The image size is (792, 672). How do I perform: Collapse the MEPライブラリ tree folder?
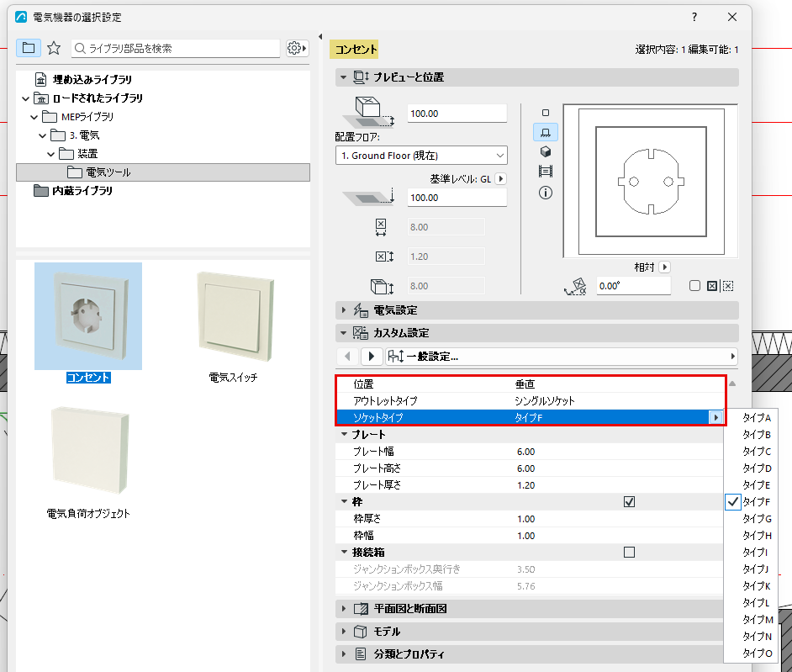pyautogui.click(x=34, y=117)
